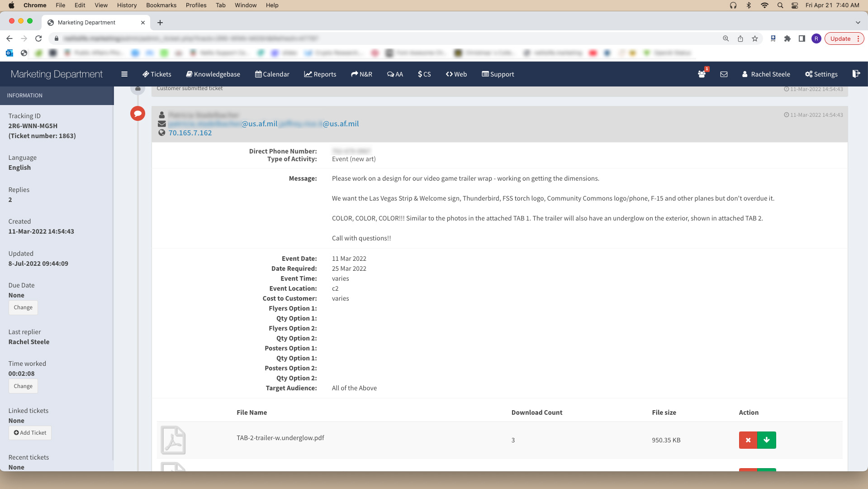The height and width of the screenshot is (489, 868).
Task: Click the hamburger menu toggle icon
Action: 124,74
